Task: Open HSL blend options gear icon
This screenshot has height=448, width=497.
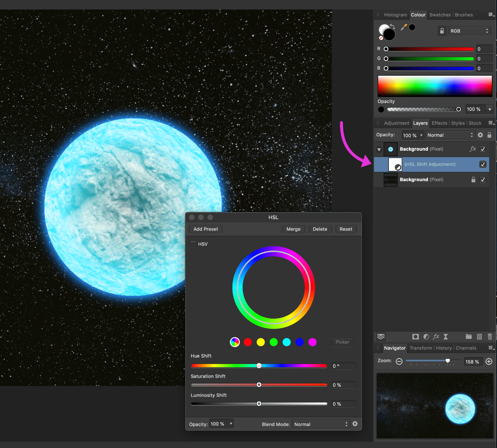Action: (355, 424)
